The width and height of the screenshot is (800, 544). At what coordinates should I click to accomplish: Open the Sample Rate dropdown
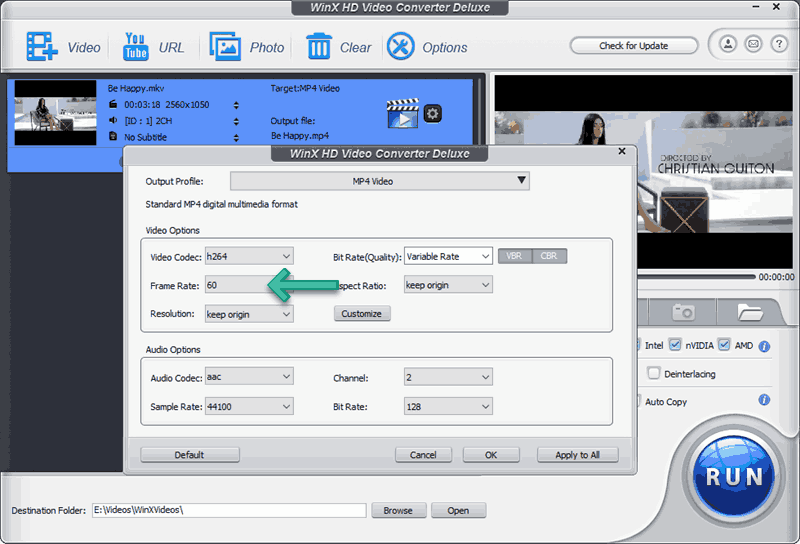249,407
